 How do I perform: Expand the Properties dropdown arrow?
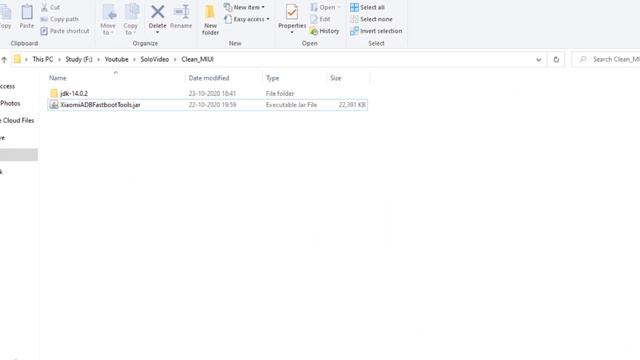[292, 33]
